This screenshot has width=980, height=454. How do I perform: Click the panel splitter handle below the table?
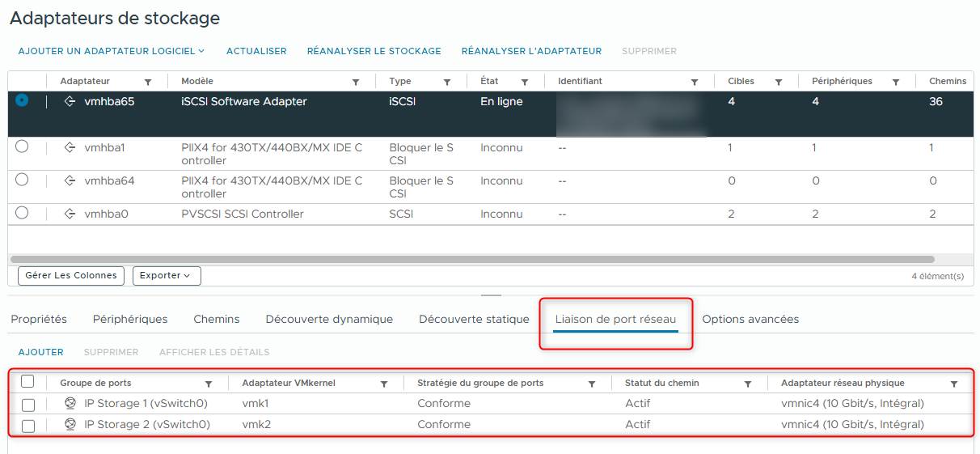[491, 295]
